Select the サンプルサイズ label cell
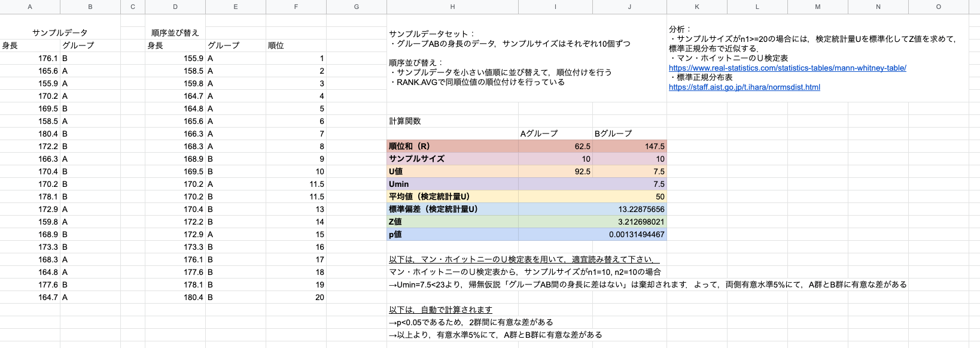Image resolution: width=980 pixels, height=348 pixels. coord(452,159)
